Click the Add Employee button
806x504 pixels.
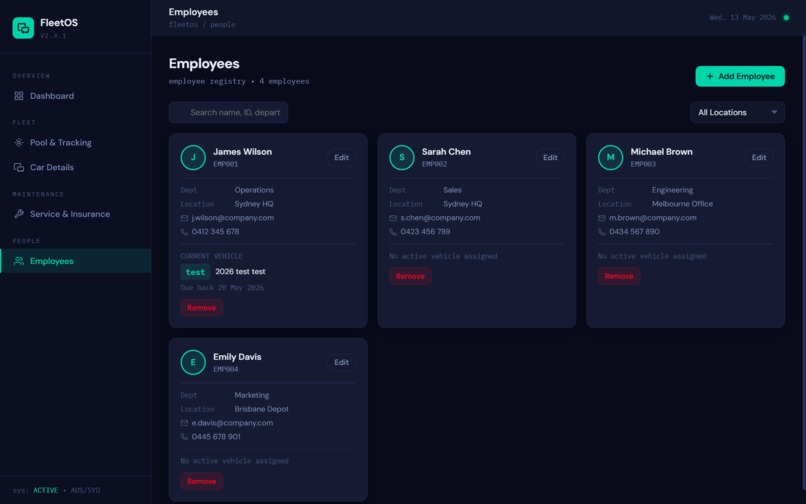(740, 76)
